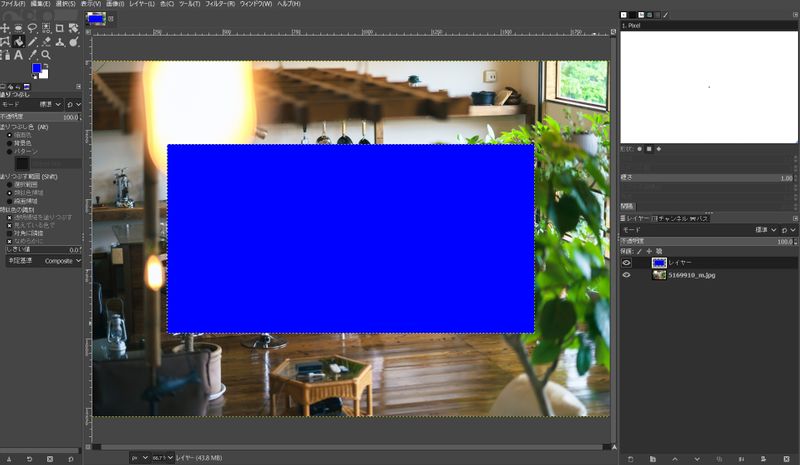Select the Zoom magnifier tool
800x465 pixels.
tap(47, 55)
